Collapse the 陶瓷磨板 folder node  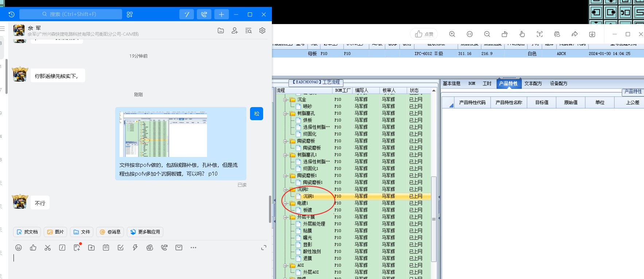click(286, 141)
